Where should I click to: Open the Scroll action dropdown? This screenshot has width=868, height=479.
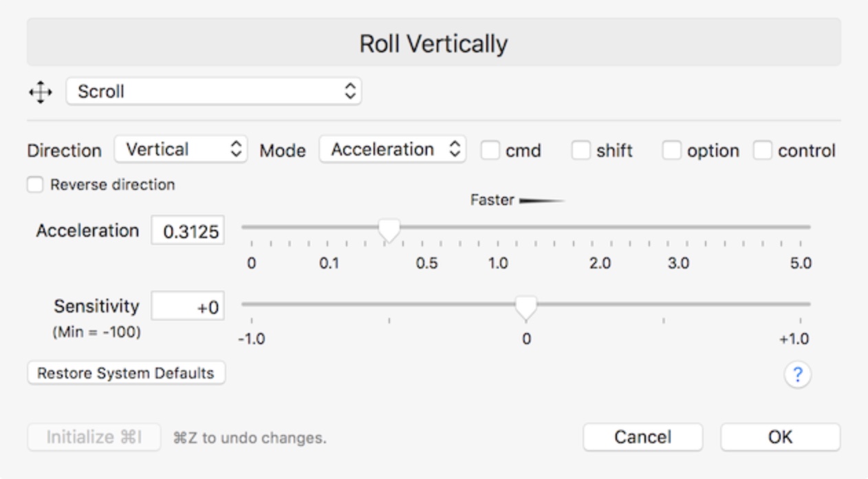[214, 92]
